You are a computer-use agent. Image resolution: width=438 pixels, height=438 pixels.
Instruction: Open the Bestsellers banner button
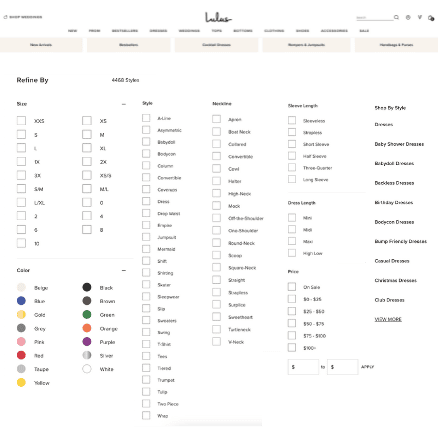click(x=129, y=45)
